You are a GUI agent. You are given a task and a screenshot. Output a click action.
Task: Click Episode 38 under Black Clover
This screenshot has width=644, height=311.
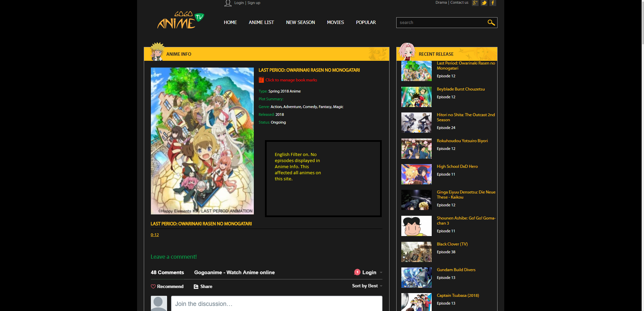[x=446, y=252]
